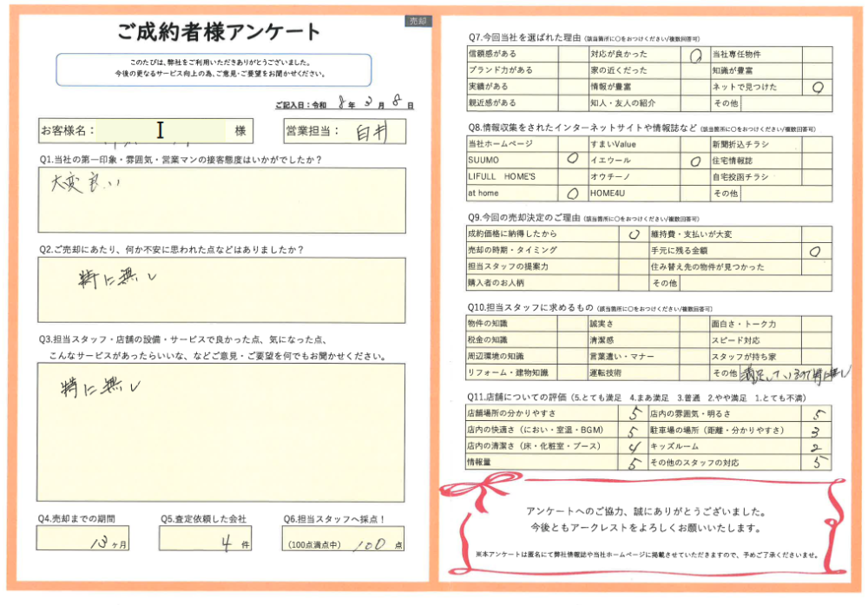This screenshot has height=605, width=868.
Task: Check the at home option's circle cell
Action: pos(571,194)
